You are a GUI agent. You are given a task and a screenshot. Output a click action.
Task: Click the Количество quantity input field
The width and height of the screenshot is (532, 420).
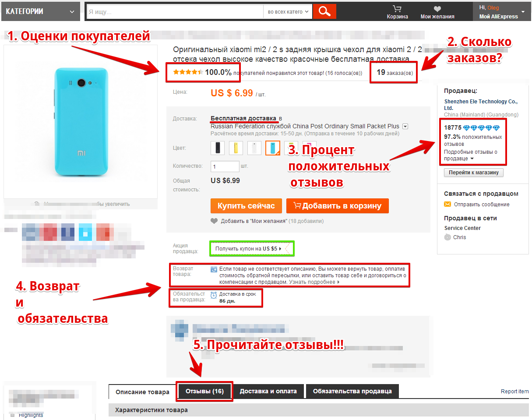click(x=225, y=166)
